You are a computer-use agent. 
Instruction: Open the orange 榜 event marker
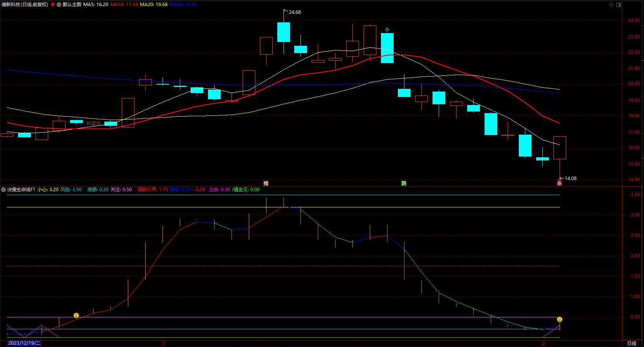(266, 183)
